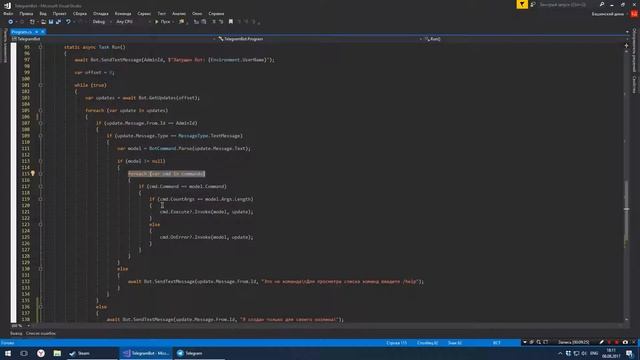Click the split editor icon above scrollbar

[x=627, y=46]
